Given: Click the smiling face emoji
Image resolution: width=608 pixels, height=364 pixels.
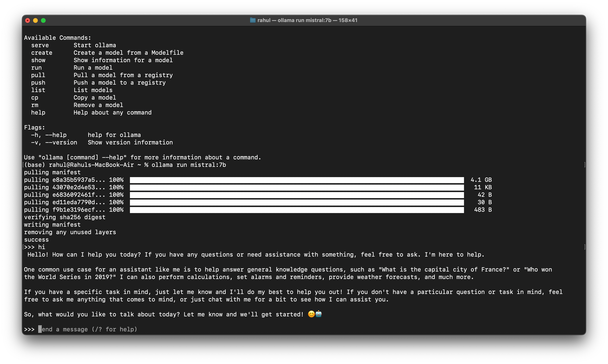Looking at the screenshot, I should point(311,314).
